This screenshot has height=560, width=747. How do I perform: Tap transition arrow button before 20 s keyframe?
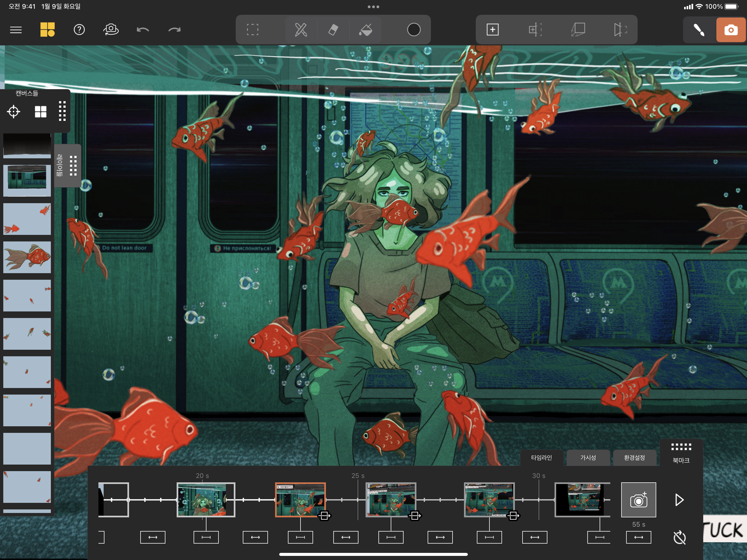click(153, 537)
